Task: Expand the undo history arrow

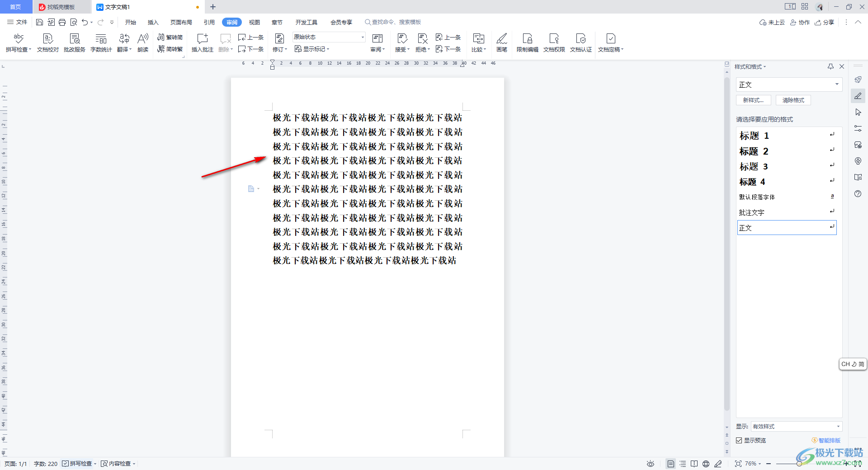Action: (91, 22)
